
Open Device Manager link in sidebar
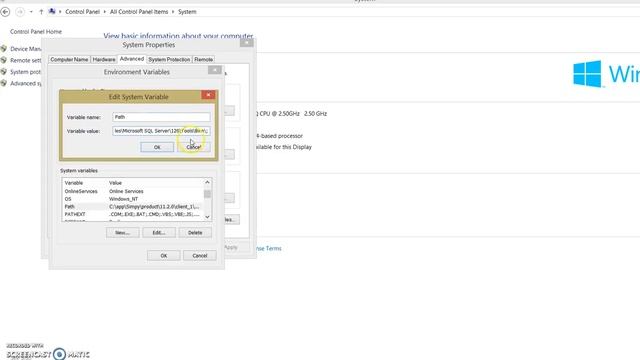25,49
